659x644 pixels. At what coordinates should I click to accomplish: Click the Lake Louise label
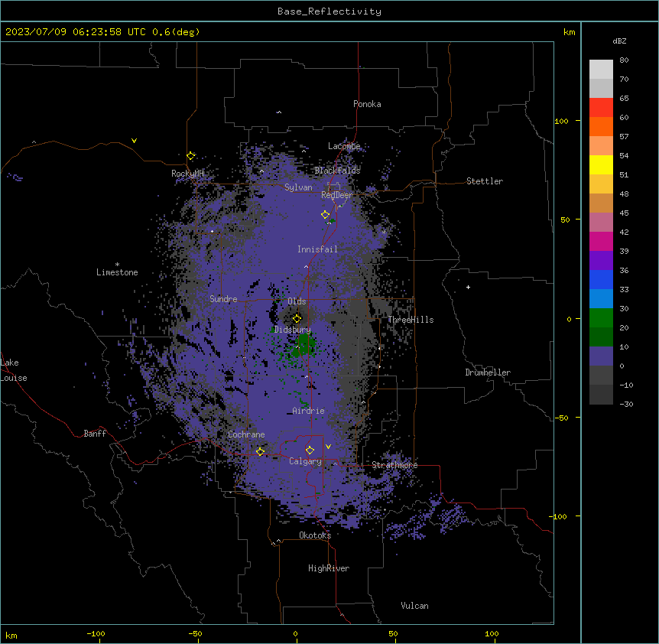(14, 370)
